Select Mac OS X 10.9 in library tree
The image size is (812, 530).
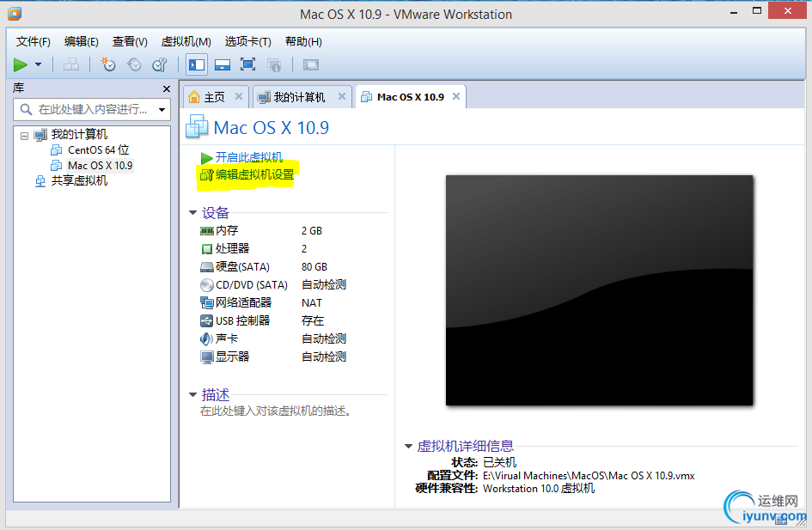[100, 166]
